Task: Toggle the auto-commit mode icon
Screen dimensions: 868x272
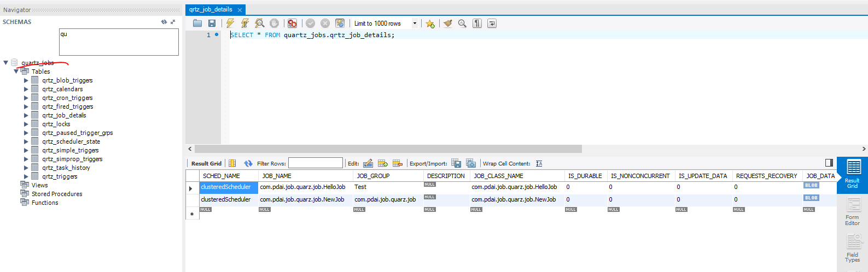Action: [x=340, y=23]
